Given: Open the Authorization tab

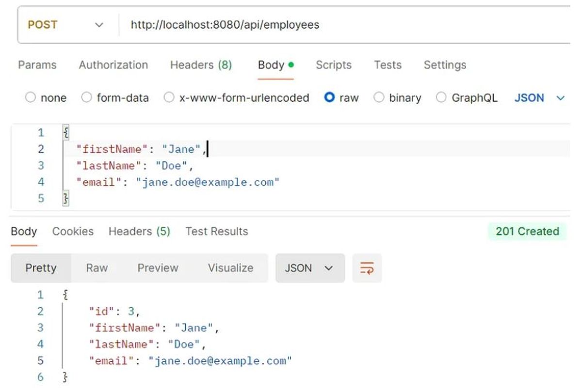Looking at the screenshot, I should [x=113, y=65].
